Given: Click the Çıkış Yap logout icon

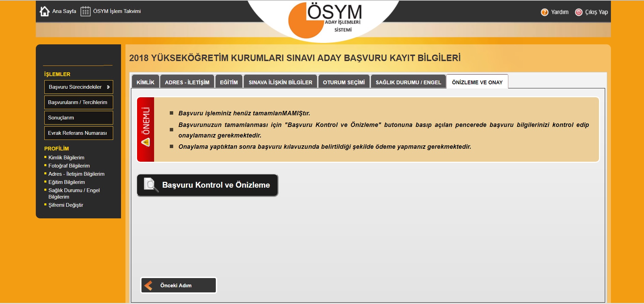Looking at the screenshot, I should [x=579, y=12].
